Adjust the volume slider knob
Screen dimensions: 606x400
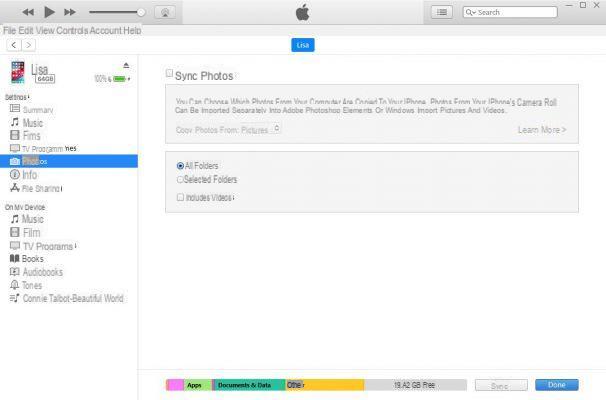click(141, 12)
